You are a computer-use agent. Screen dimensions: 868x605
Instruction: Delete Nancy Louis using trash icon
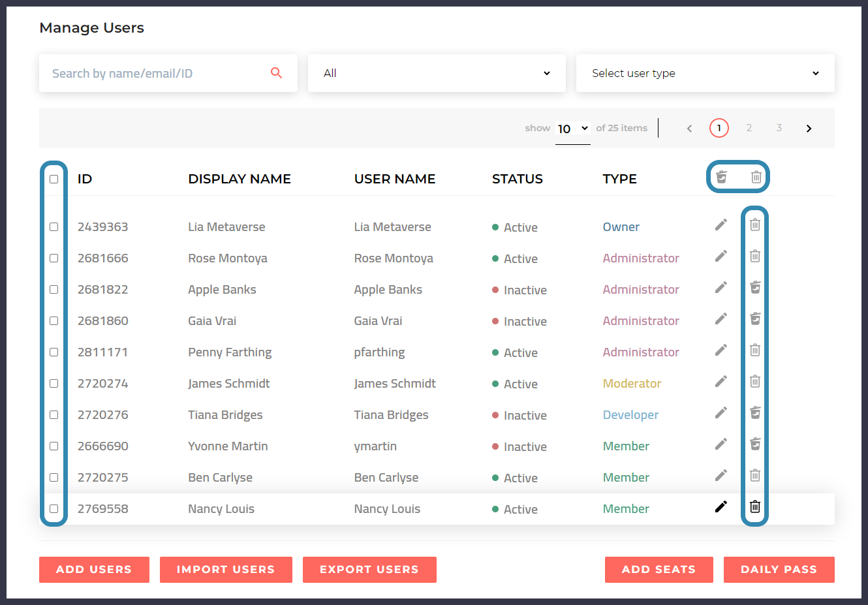(x=755, y=506)
